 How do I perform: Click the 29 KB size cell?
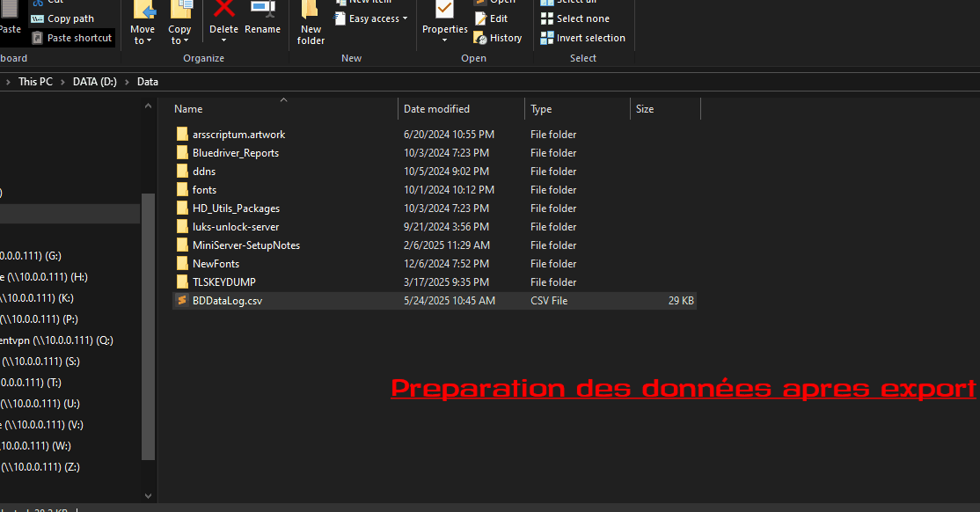[681, 301]
